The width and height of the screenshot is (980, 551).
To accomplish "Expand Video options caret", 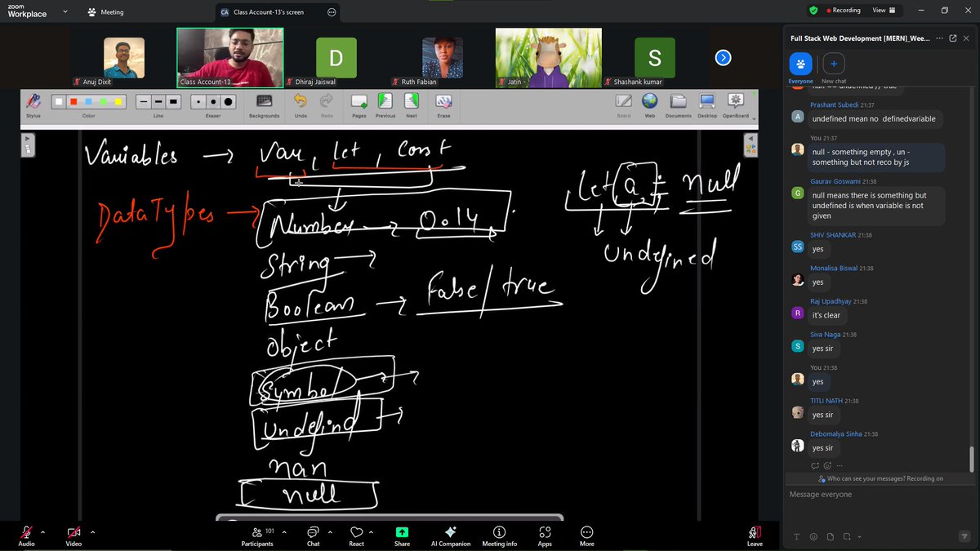I will [92, 532].
